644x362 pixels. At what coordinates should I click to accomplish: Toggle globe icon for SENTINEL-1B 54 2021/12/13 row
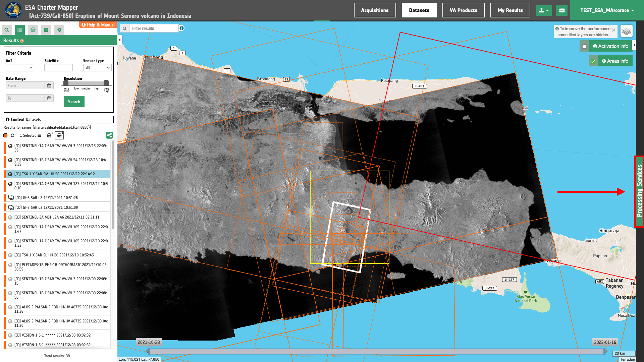[x=10, y=160]
